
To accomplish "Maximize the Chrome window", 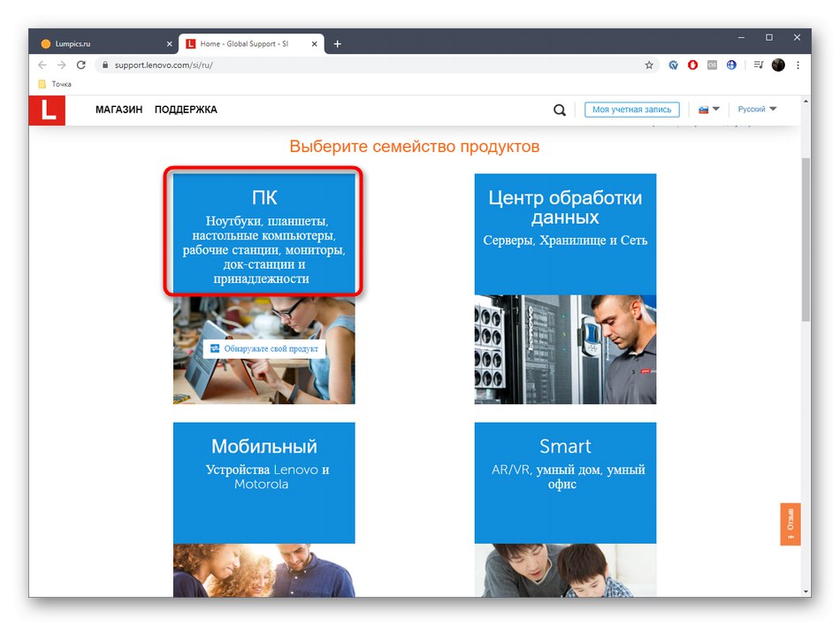I will (x=768, y=37).
